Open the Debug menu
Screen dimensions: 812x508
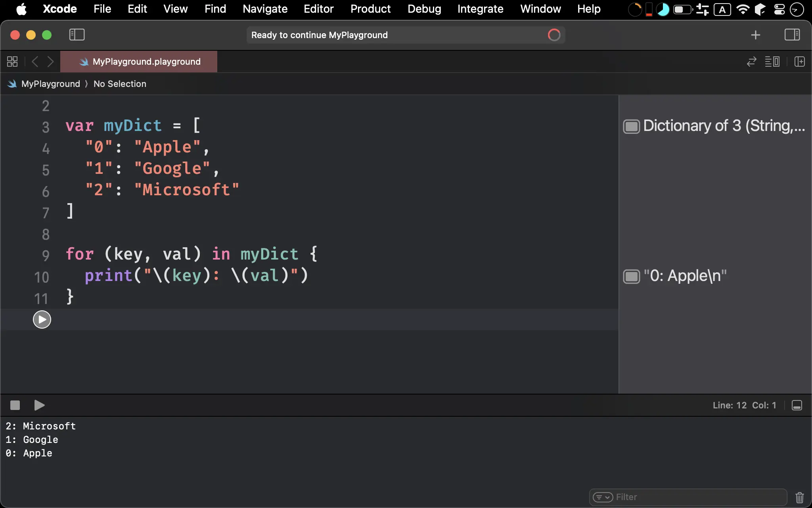424,9
